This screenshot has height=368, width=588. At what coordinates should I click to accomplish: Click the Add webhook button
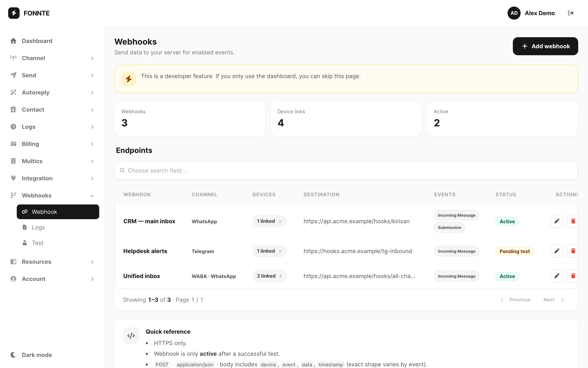545,46
